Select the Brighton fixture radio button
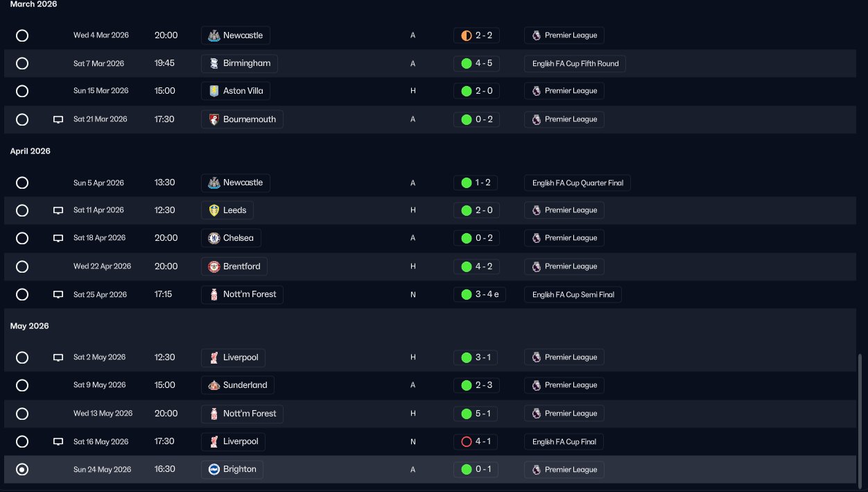The height and width of the screenshot is (492, 868). pyautogui.click(x=22, y=470)
